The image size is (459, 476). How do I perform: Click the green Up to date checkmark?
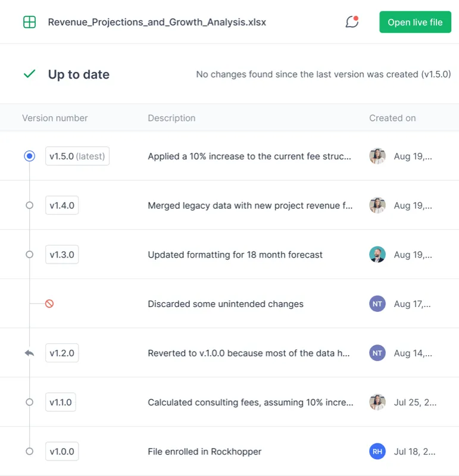coord(29,74)
